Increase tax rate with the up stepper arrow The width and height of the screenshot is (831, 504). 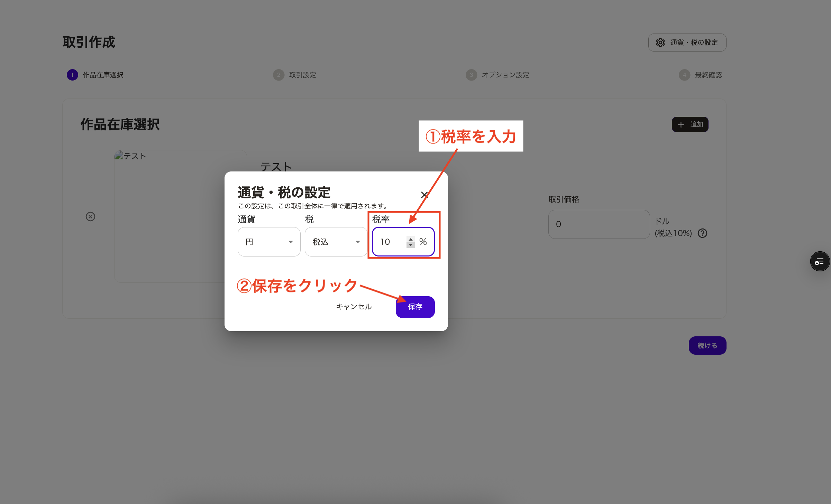point(410,239)
